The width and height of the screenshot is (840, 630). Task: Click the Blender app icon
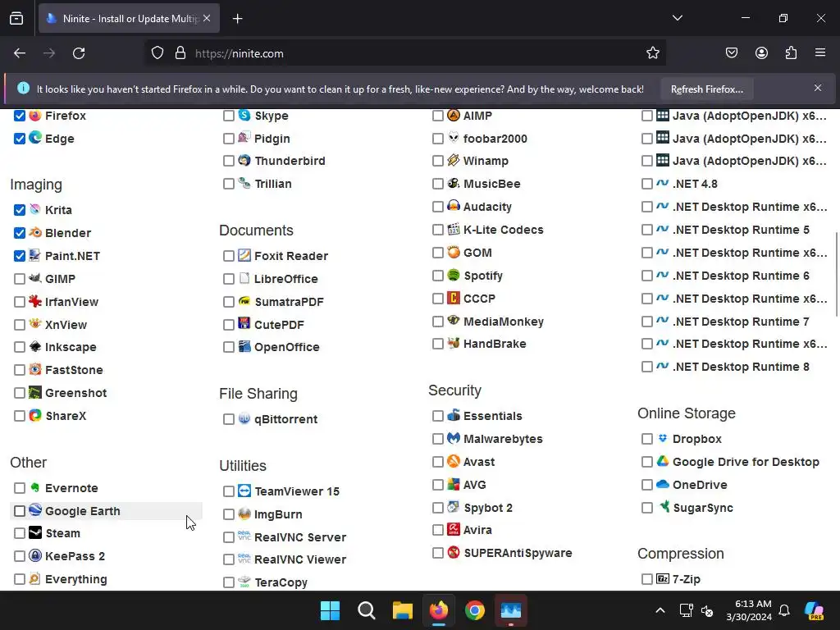[35, 232]
